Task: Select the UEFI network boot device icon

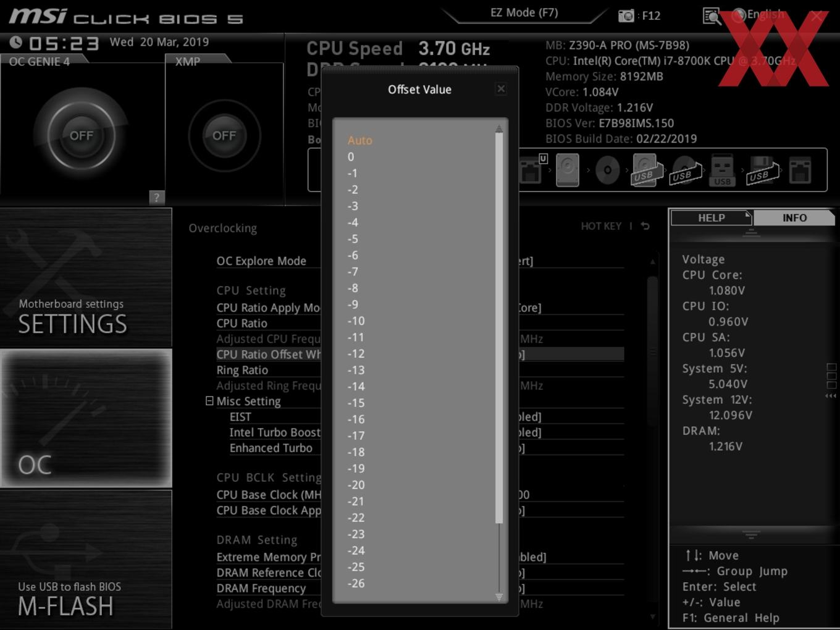Action: coord(532,169)
